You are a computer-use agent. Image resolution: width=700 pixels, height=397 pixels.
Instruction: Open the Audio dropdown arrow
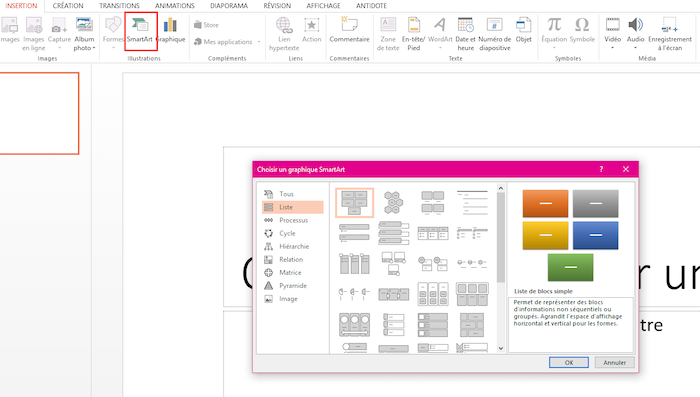(635, 48)
